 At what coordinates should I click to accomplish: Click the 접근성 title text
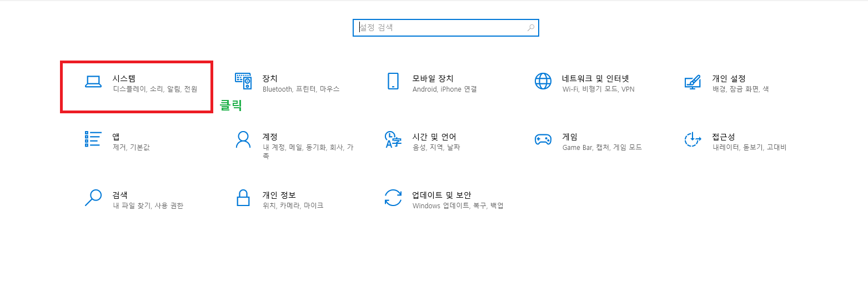click(x=724, y=137)
